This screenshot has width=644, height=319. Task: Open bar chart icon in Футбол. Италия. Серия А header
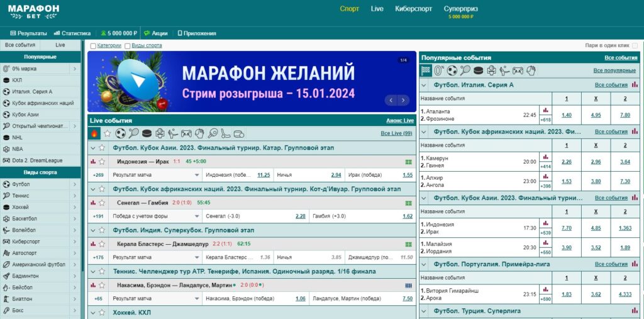pos(635,85)
